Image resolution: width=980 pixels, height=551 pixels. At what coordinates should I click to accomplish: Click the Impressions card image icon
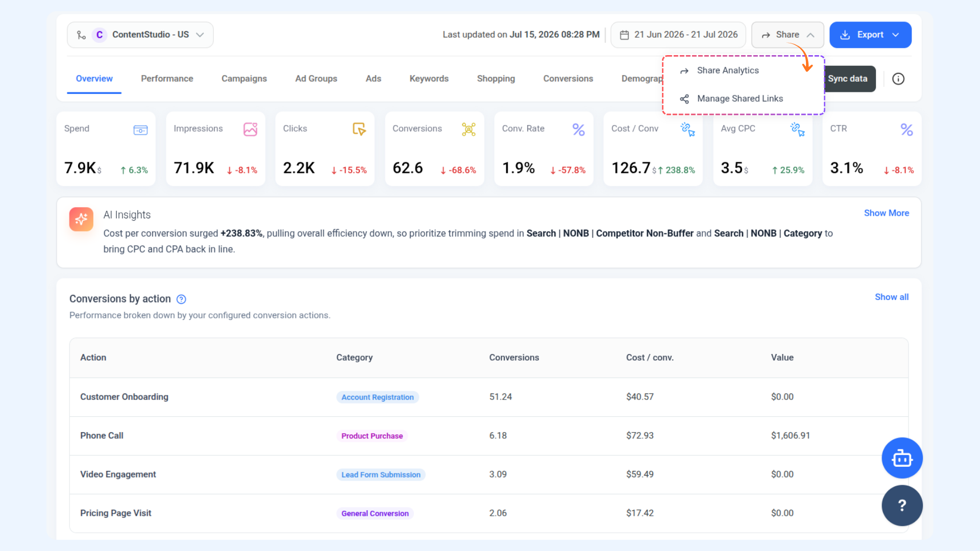250,129
